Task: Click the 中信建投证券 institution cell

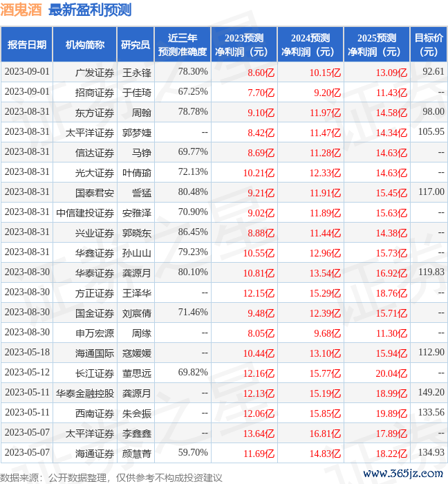Action: click(85, 213)
